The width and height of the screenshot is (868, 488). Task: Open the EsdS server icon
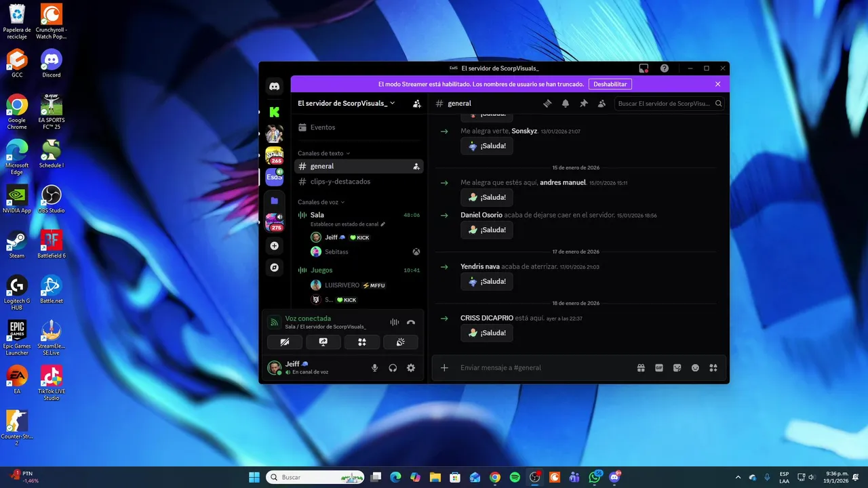coord(274,177)
